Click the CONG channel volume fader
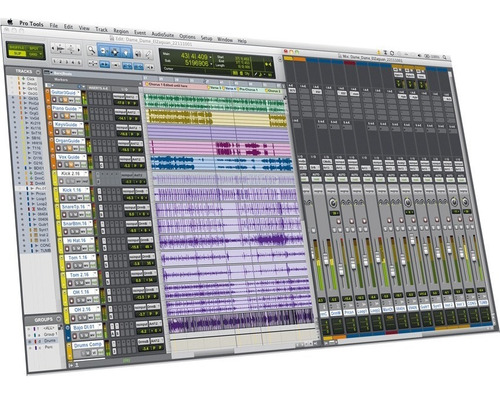 462,254
